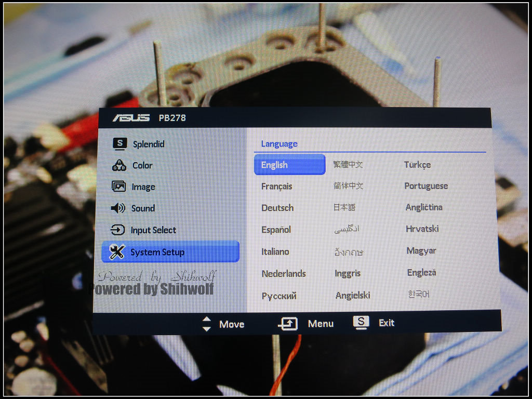Choose Portuguese language
This screenshot has height=399, width=532.
click(x=426, y=186)
